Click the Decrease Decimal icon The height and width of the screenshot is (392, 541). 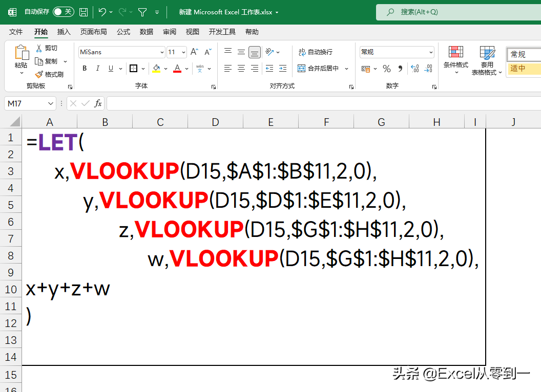(428, 69)
